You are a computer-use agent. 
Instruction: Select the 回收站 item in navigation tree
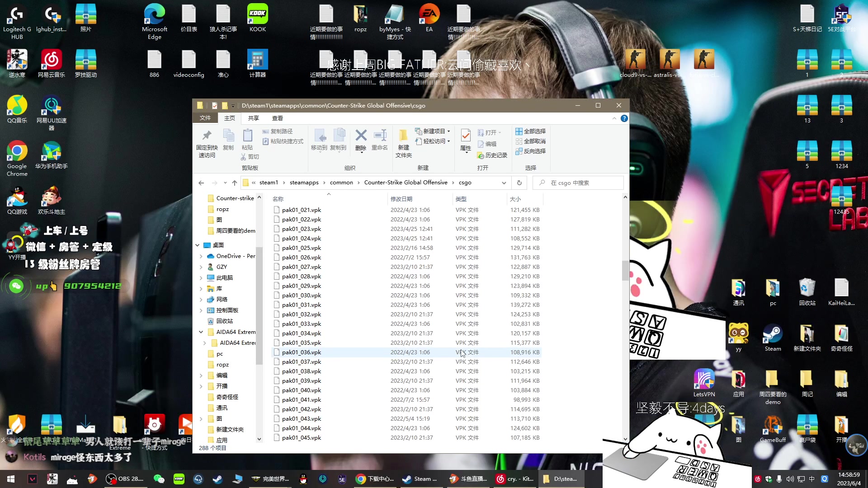pos(224,321)
